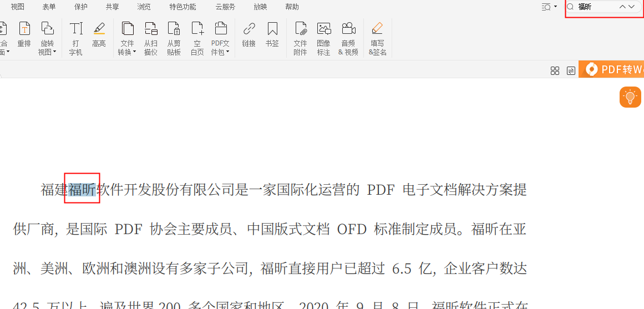Open the 云服务 tab
This screenshot has width=644, height=309.
pyautogui.click(x=225, y=7)
